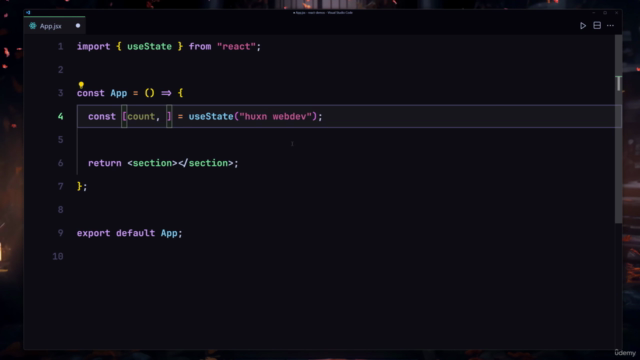Click line number 4 in the gutter
The image size is (640, 360).
tap(60, 117)
